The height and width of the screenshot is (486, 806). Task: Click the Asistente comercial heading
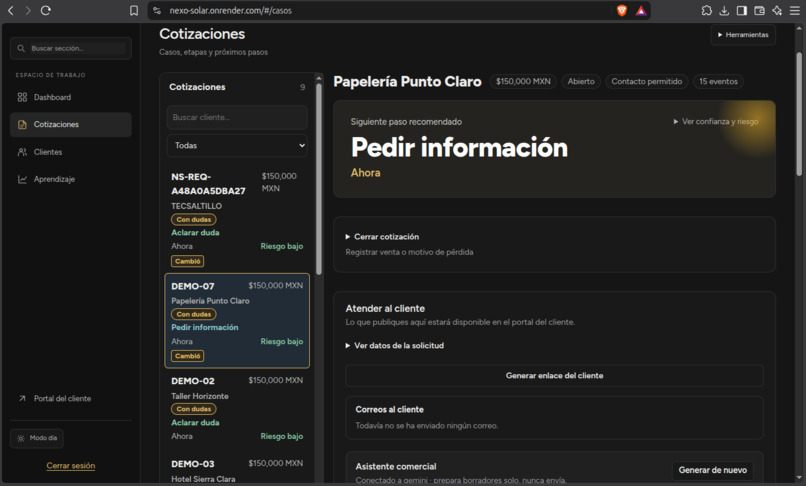click(396, 466)
